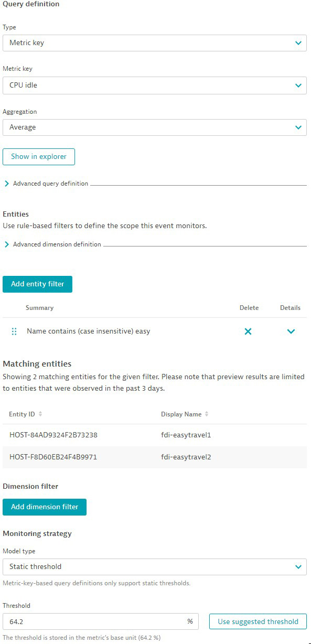This screenshot has height=644, width=311.
Task: Click the filter summary Name contains easy
Action: click(88, 331)
